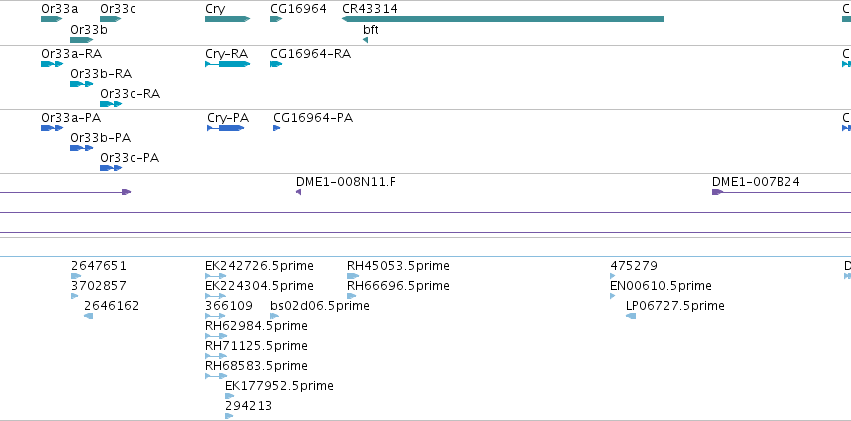Click the CG16964-RA transcript arrow
The height and width of the screenshot is (421, 851).
276,64
